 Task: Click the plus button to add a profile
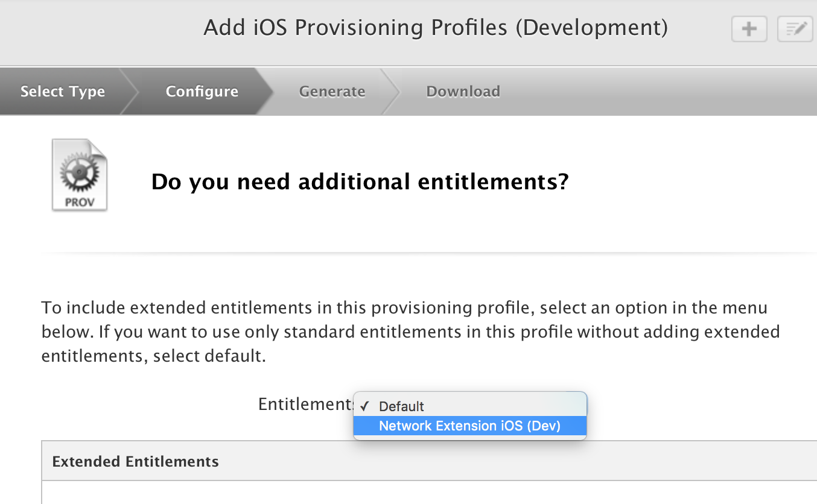[749, 28]
